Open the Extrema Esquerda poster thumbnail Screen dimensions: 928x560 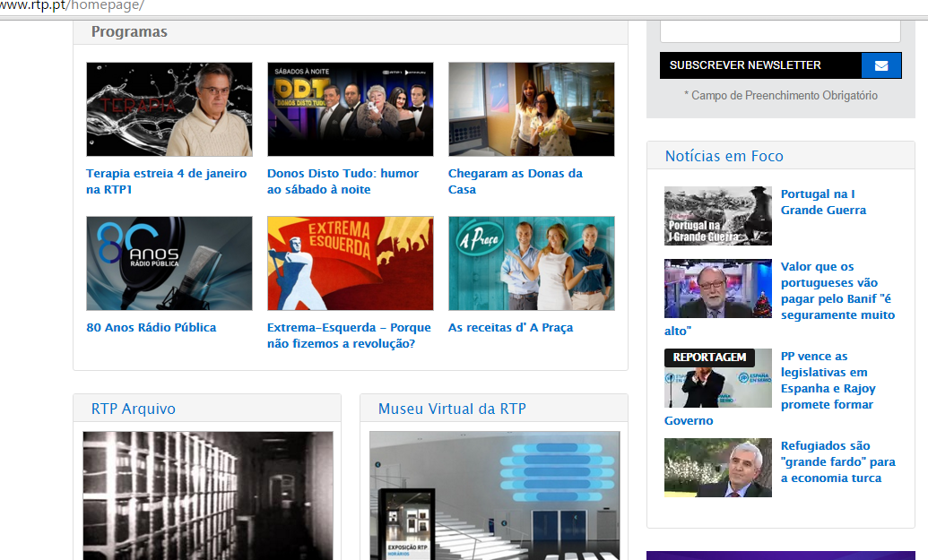click(x=351, y=263)
